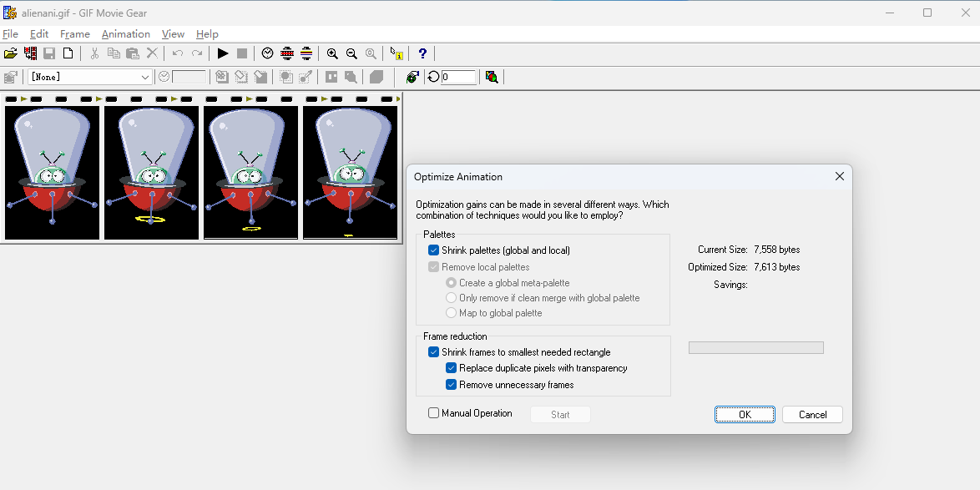Click the blue question mark Help icon
Screen dimensions: 980x490
click(x=422, y=53)
